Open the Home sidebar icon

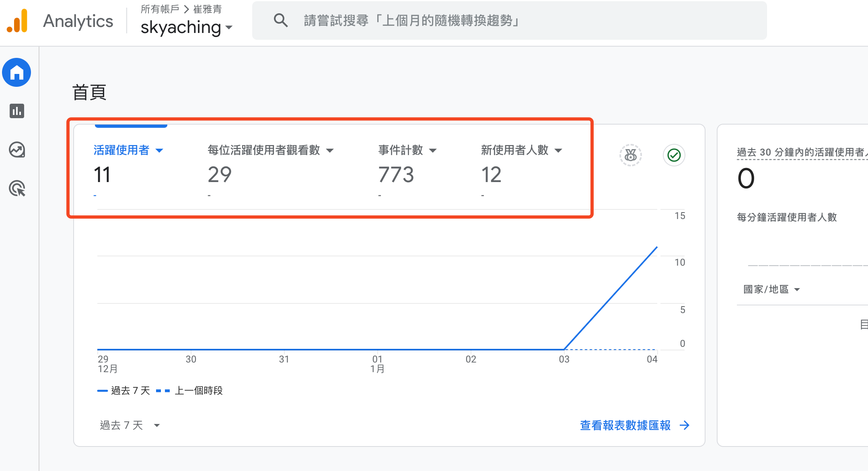pyautogui.click(x=17, y=72)
